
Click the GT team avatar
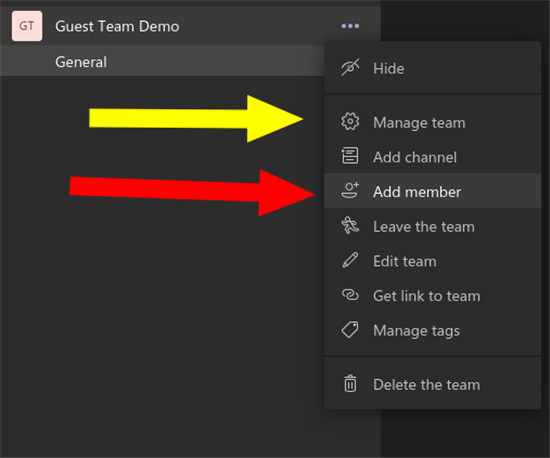[27, 26]
